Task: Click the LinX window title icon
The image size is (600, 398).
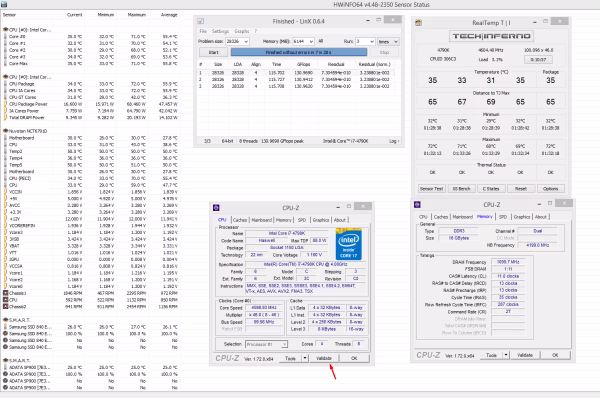Action: [x=201, y=21]
